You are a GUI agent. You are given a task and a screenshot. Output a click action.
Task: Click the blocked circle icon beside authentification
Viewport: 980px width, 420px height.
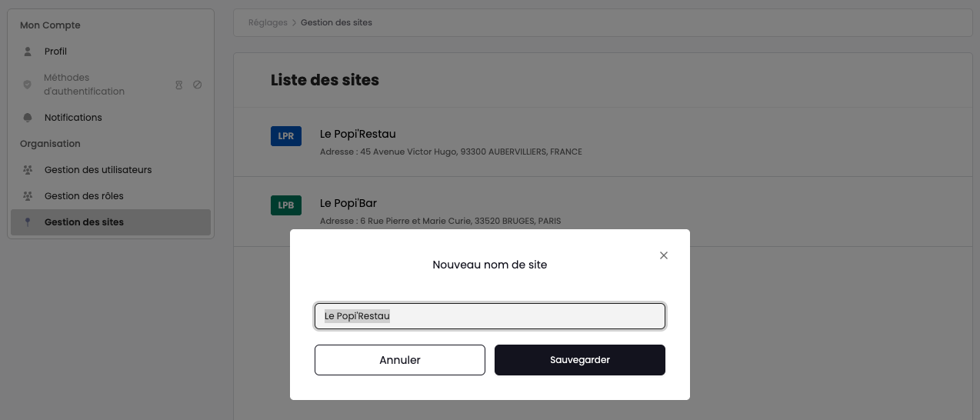click(x=197, y=85)
